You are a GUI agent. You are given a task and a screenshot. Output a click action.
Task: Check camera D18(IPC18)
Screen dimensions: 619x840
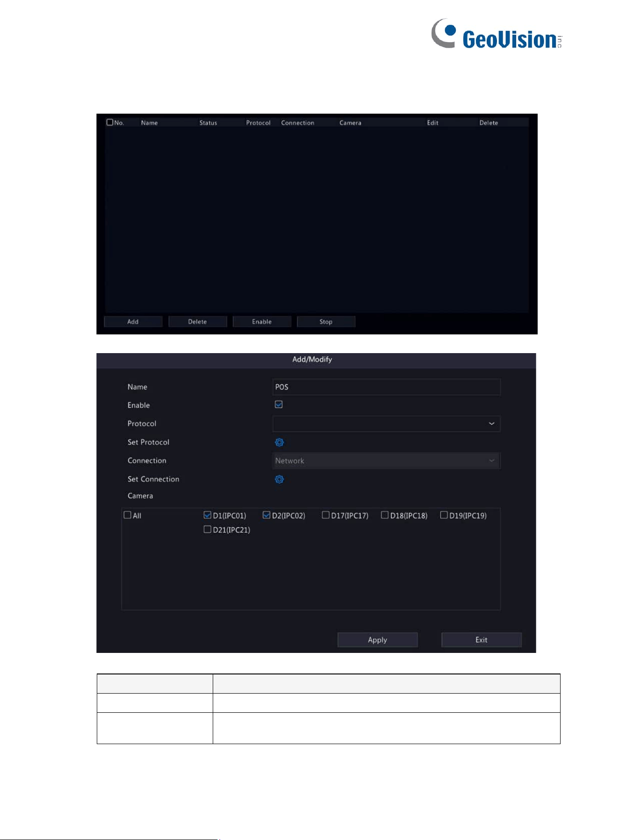click(x=385, y=515)
